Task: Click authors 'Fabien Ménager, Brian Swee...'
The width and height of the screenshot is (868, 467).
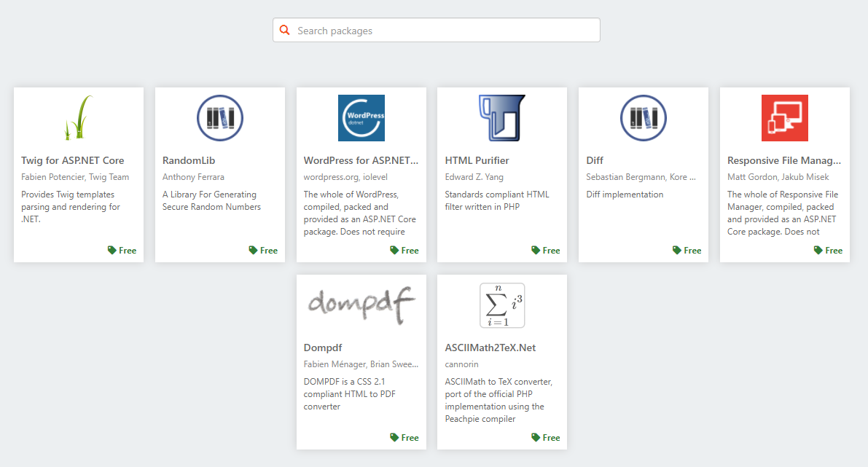Action: (x=361, y=364)
